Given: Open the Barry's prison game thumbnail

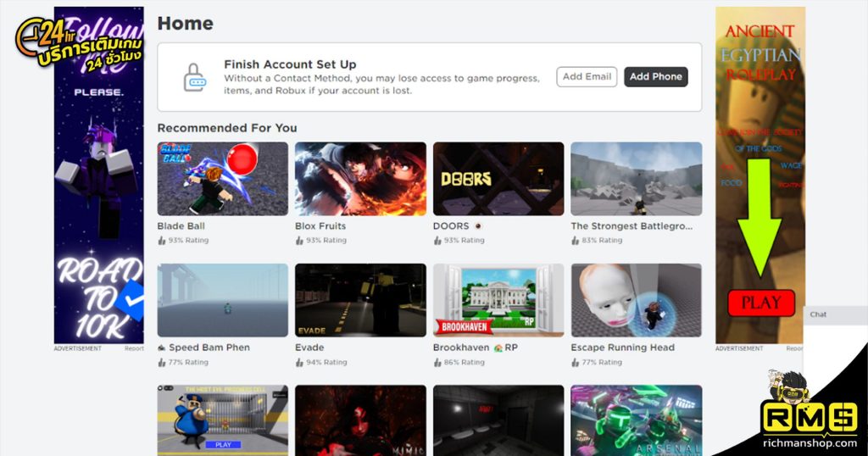Looking at the screenshot, I should coord(222,420).
